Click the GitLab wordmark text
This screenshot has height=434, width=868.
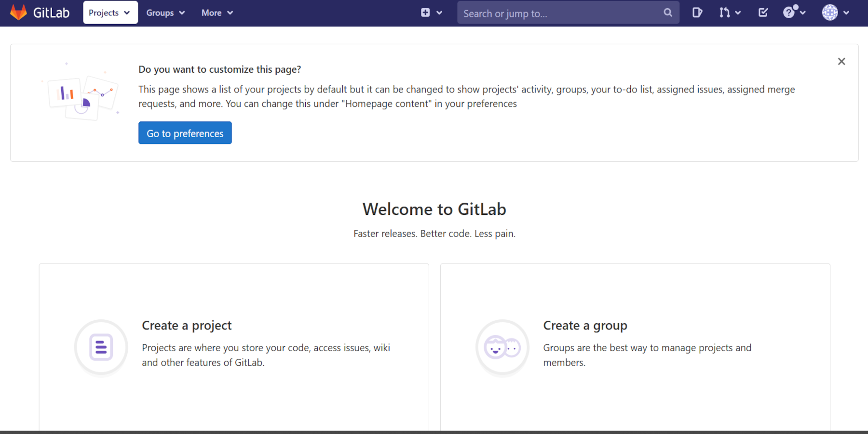click(51, 13)
